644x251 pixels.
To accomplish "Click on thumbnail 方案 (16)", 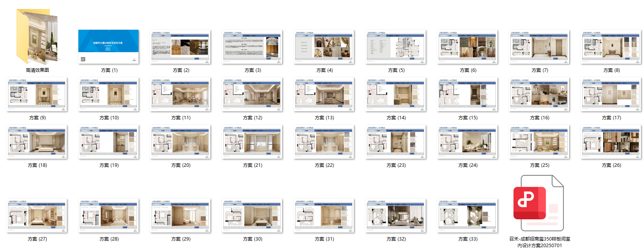I will (539, 94).
